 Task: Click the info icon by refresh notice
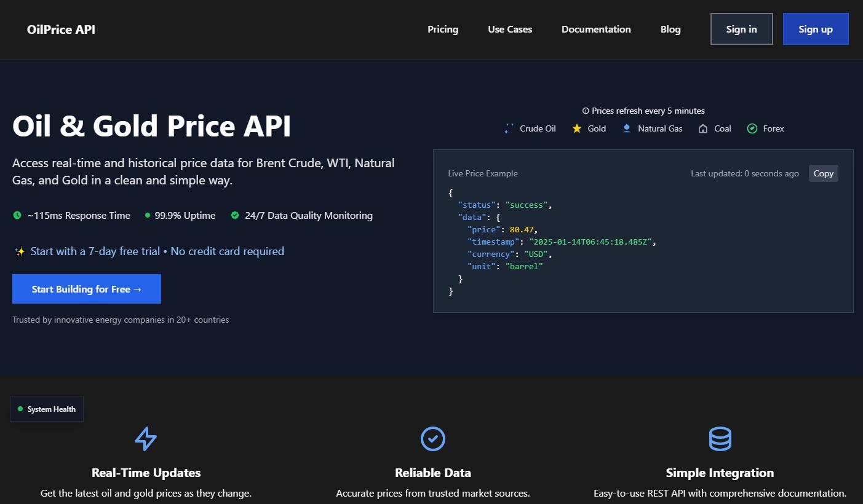pyautogui.click(x=586, y=111)
